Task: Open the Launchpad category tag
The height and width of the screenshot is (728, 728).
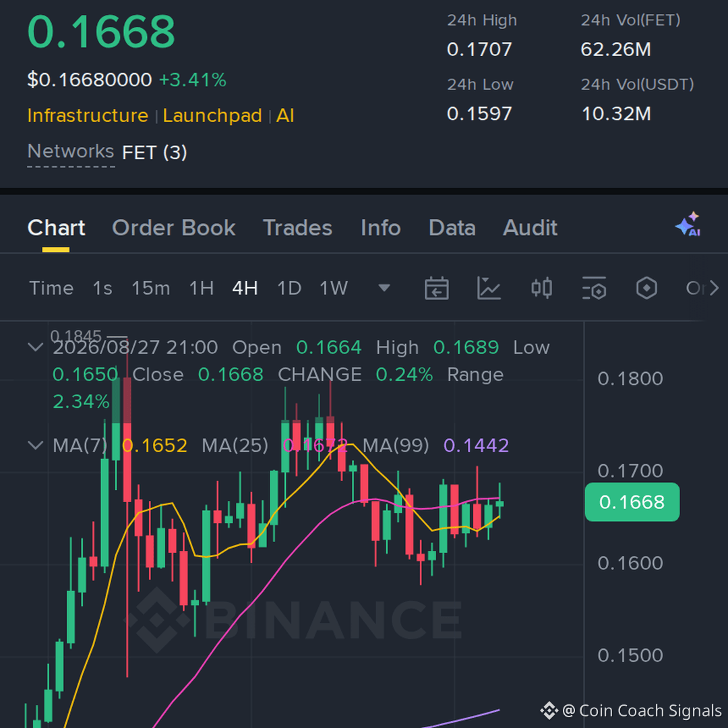Action: point(212,116)
